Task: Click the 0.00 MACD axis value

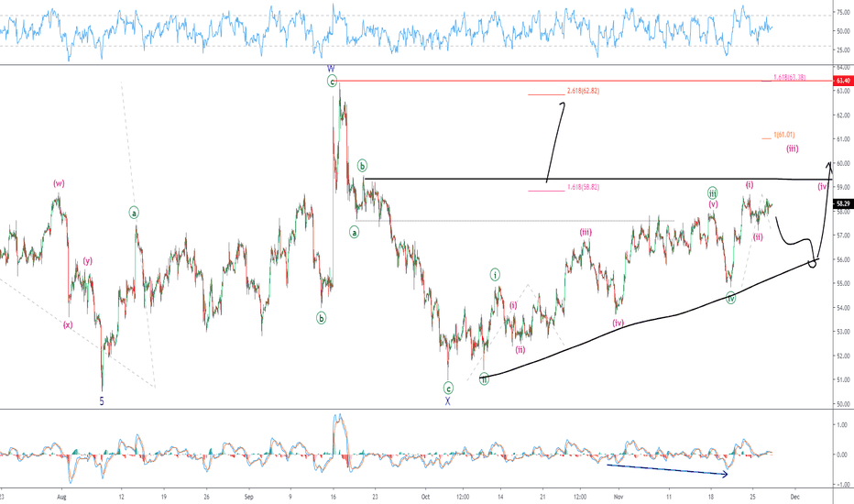Action: tap(842, 455)
